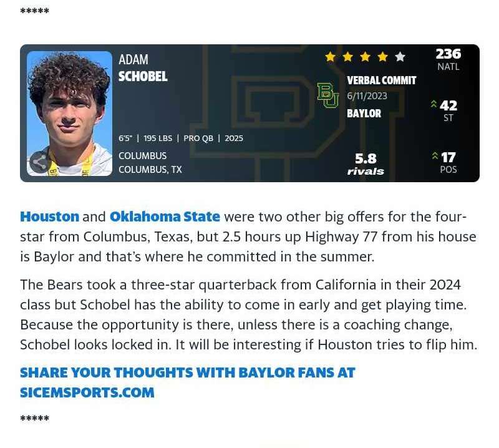Click the 236 NATL ranking

tap(448, 59)
